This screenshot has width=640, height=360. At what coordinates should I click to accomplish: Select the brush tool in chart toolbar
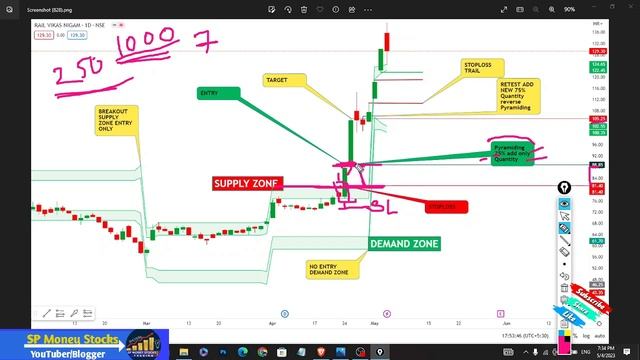coord(74,313)
